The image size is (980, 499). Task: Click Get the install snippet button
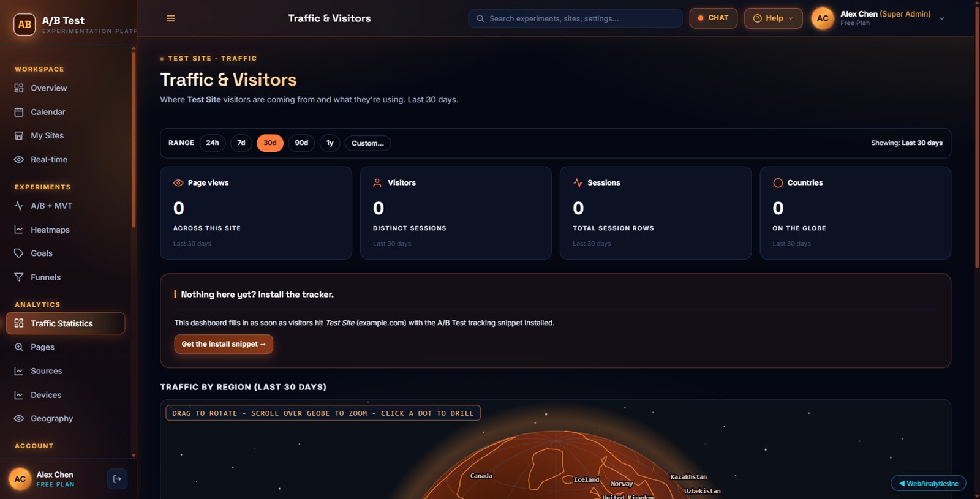[224, 344]
